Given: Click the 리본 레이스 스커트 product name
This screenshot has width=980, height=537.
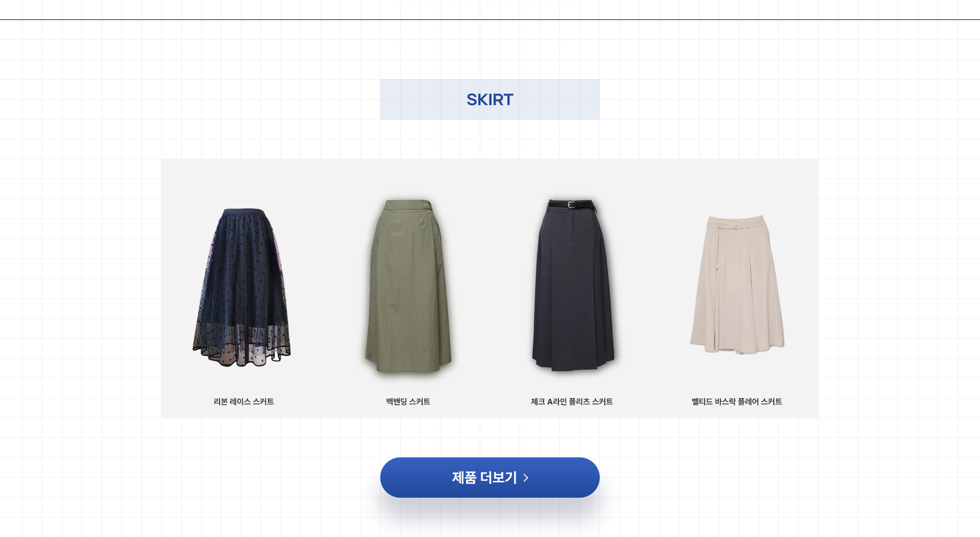Looking at the screenshot, I should pyautogui.click(x=244, y=402).
